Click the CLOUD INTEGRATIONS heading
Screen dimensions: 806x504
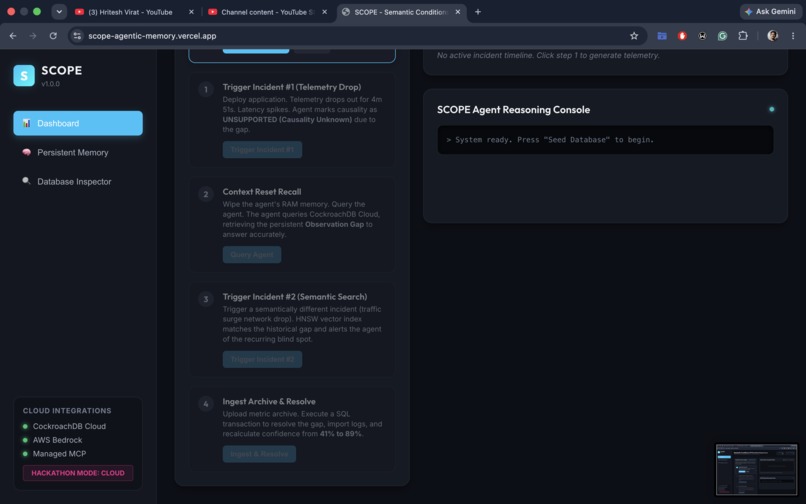click(67, 411)
